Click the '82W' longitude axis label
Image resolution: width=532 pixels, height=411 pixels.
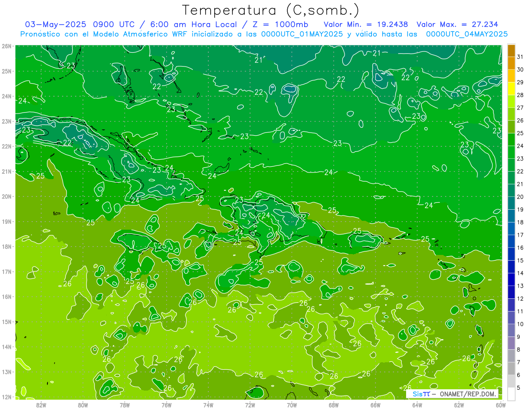coord(41,405)
